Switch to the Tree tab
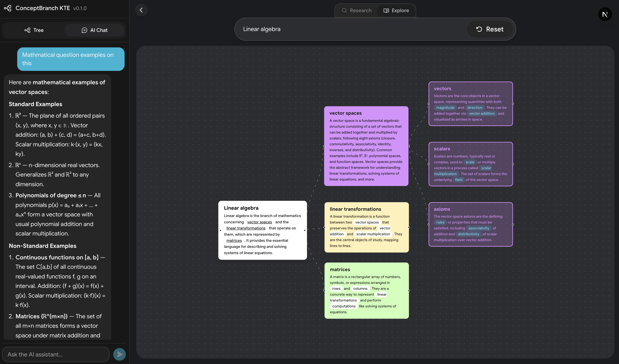The image size is (619, 364). tap(34, 30)
